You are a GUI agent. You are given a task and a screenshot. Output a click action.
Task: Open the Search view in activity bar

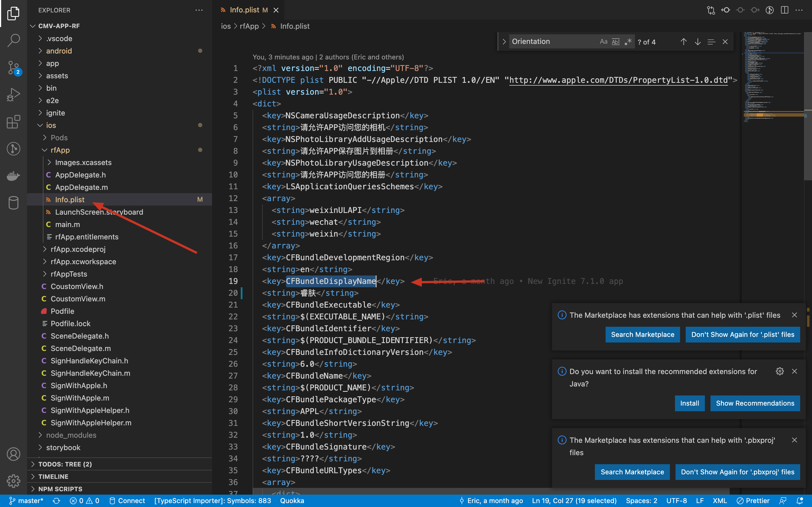[x=14, y=41]
